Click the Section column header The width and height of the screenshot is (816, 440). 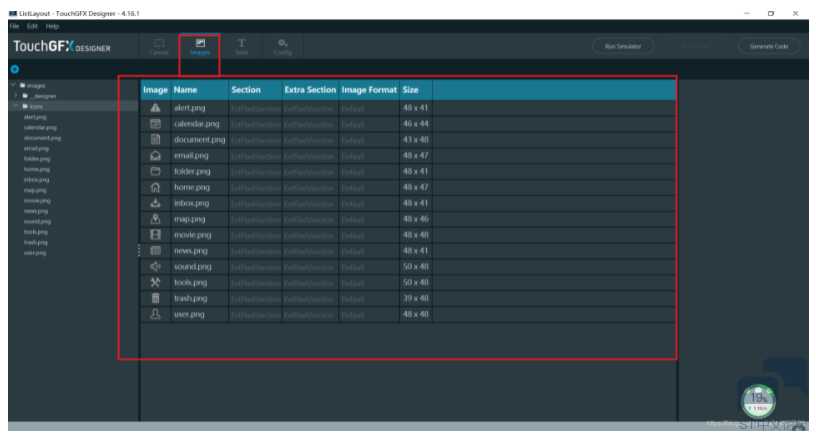click(256, 90)
